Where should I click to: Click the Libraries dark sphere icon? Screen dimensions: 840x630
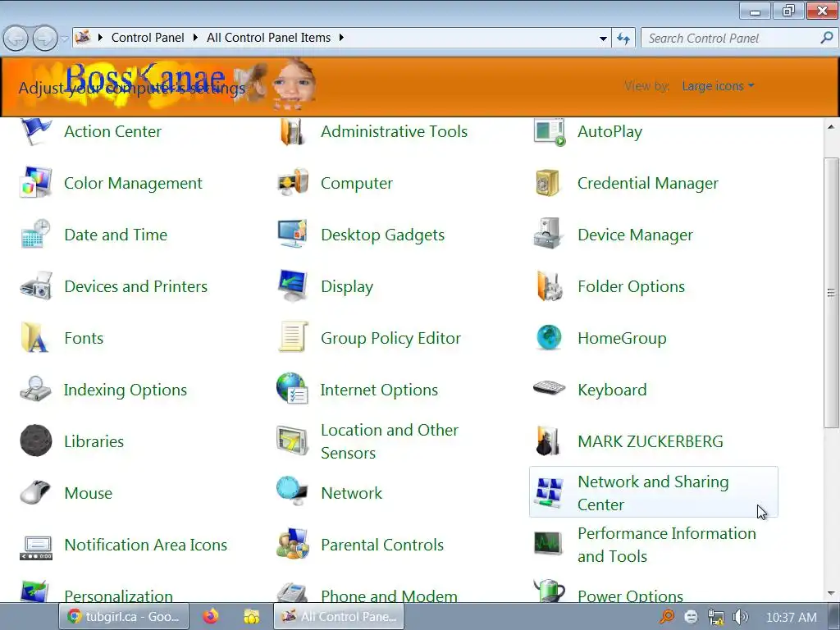point(35,441)
